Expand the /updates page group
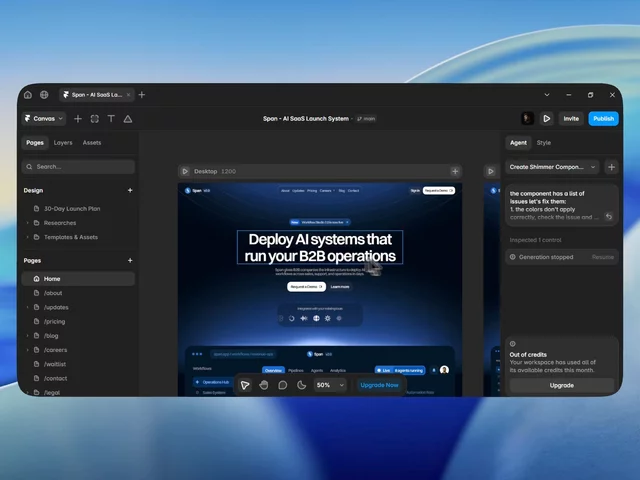Image resolution: width=640 pixels, height=480 pixels. tap(28, 307)
